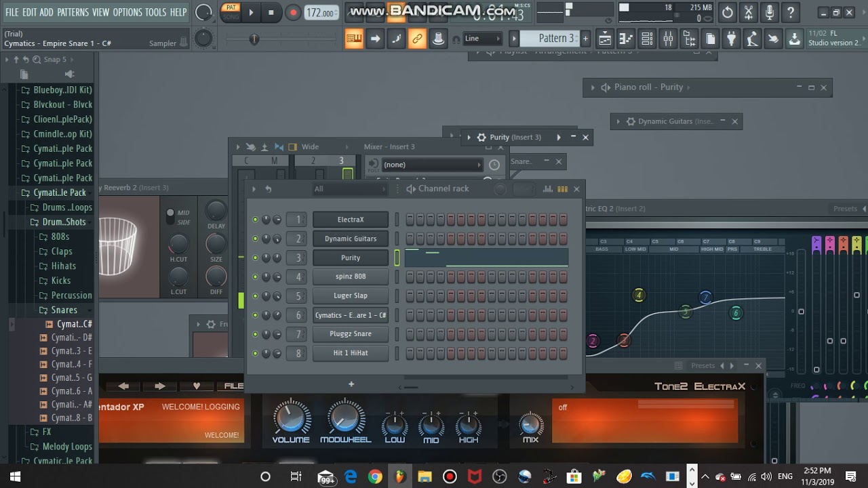
Task: Click the clock latency icon in Mixer
Action: point(494,165)
